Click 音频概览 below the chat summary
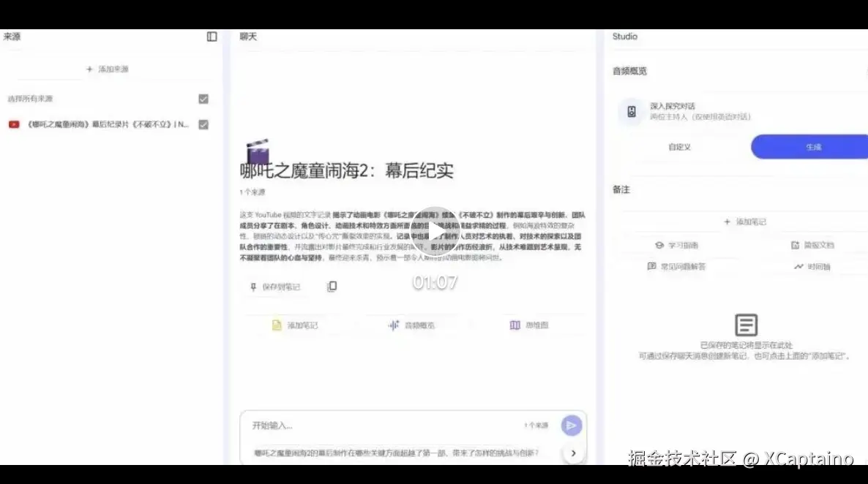The width and height of the screenshot is (868, 484). (411, 325)
